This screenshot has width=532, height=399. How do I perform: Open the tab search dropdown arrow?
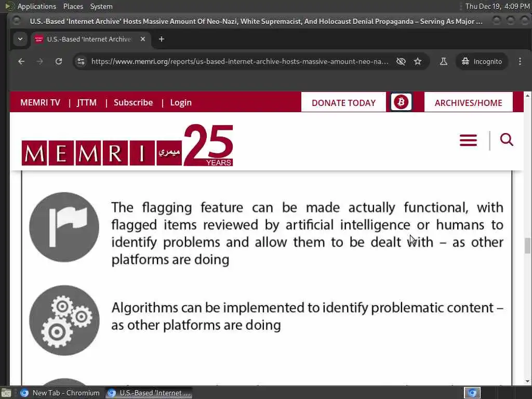click(20, 39)
